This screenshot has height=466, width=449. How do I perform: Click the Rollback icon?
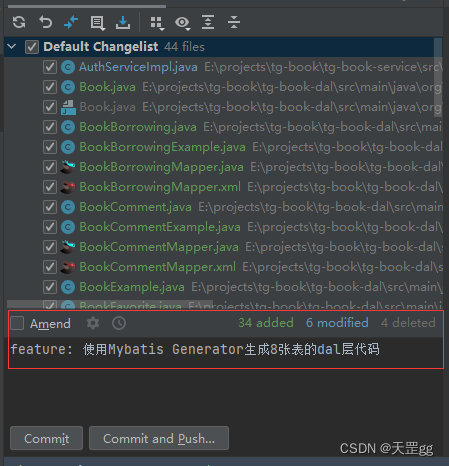45,22
